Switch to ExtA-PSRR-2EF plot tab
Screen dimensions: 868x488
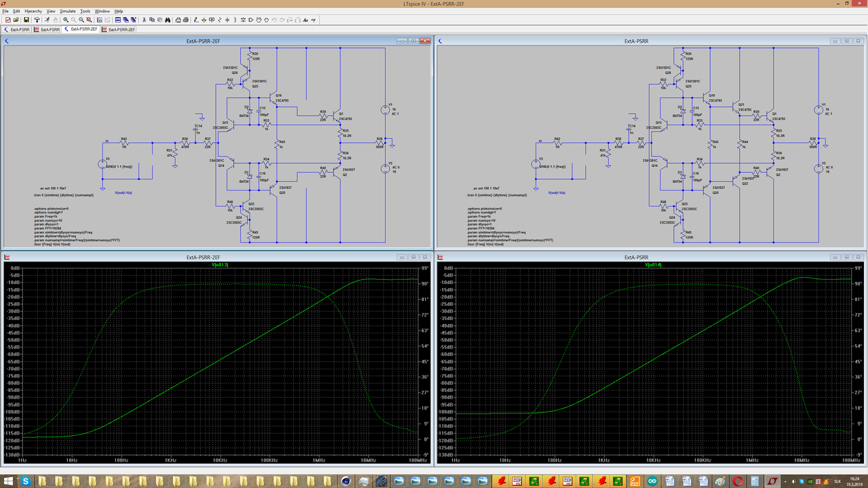tap(119, 30)
